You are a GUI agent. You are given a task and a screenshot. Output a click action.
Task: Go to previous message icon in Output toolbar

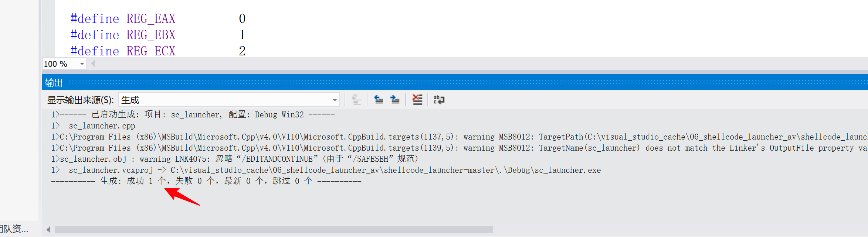pos(379,100)
